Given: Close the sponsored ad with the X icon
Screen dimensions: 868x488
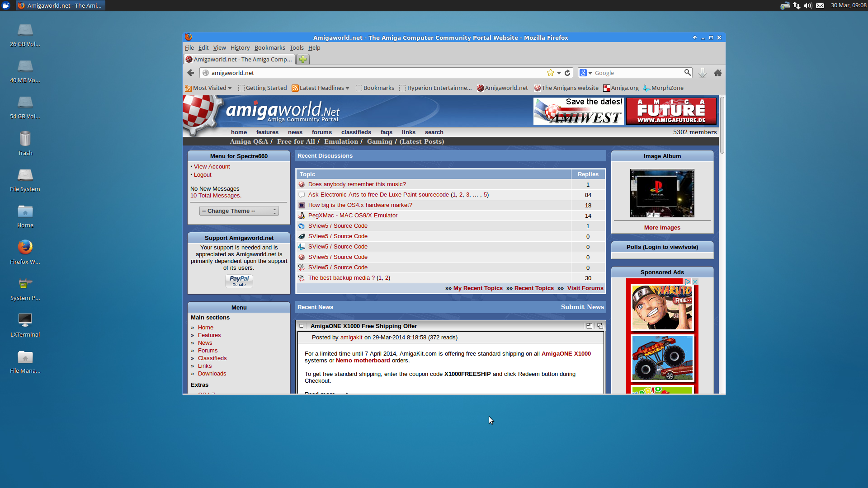Looking at the screenshot, I should (695, 282).
